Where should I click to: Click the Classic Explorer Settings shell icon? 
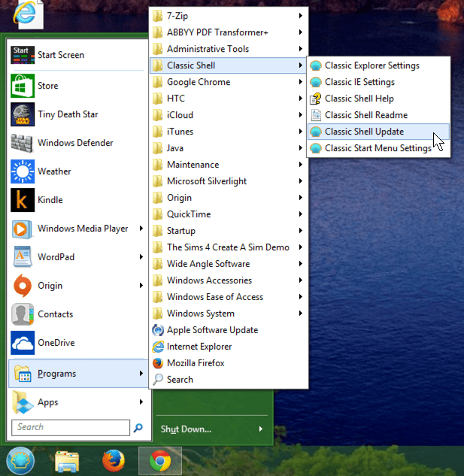coord(316,65)
